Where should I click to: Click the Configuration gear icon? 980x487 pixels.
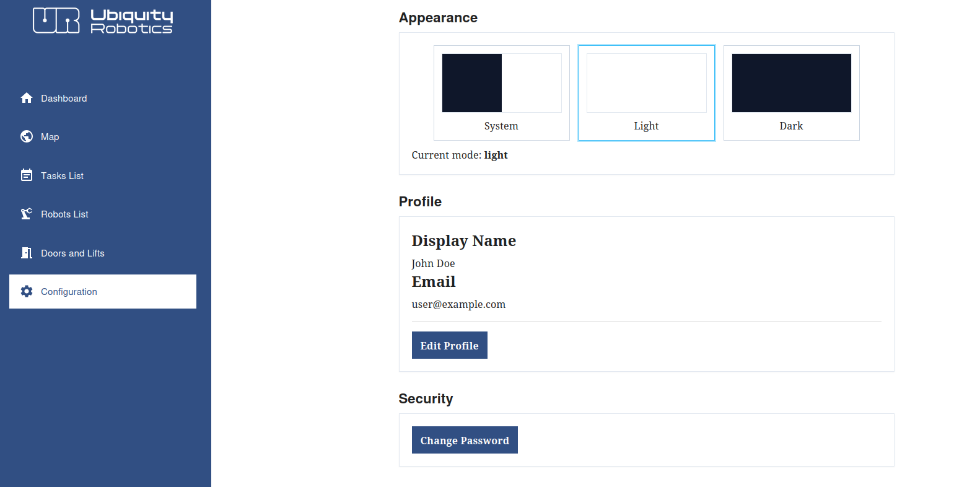(x=27, y=291)
